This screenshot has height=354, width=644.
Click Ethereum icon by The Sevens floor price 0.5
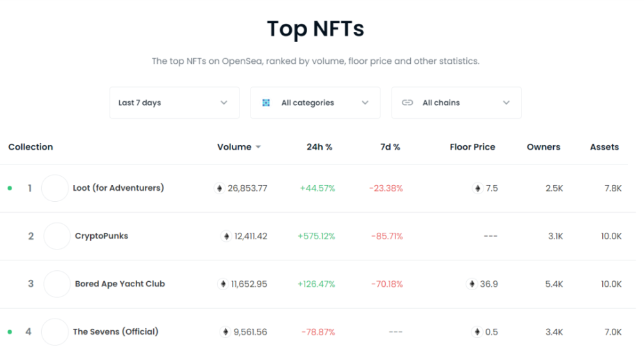tap(477, 332)
